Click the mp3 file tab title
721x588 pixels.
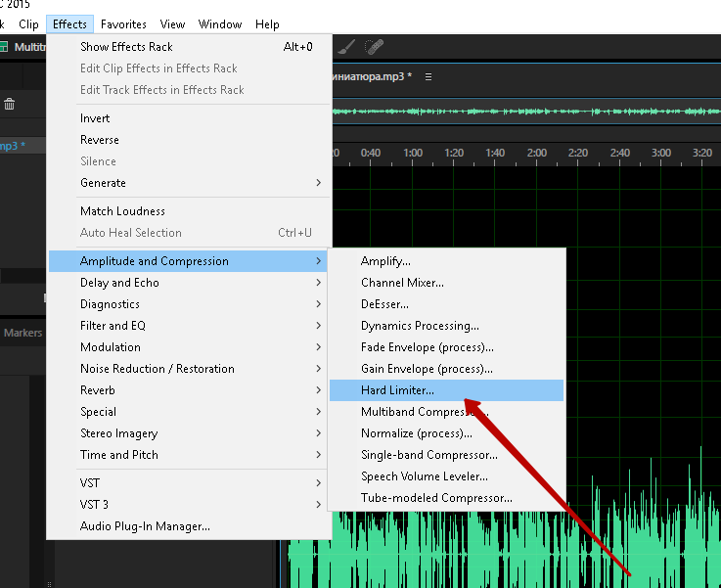pyautogui.click(x=372, y=76)
